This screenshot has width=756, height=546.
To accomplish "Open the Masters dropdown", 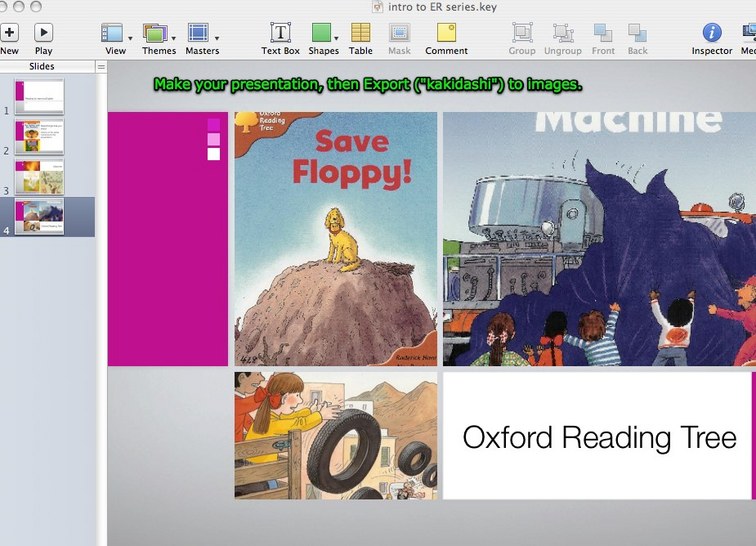I will coord(202,36).
